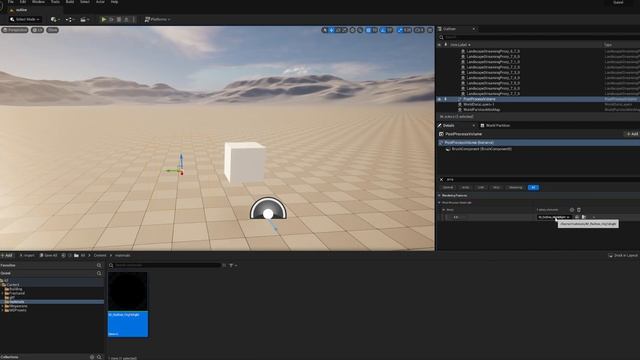This screenshot has width=640, height=360.
Task: Open the cinematics clapperboard dropdown
Action: click(84, 19)
